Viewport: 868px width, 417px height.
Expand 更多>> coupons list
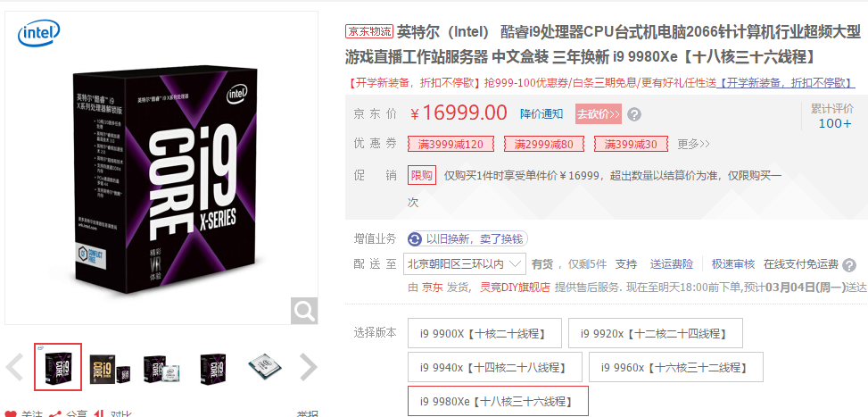point(694,145)
